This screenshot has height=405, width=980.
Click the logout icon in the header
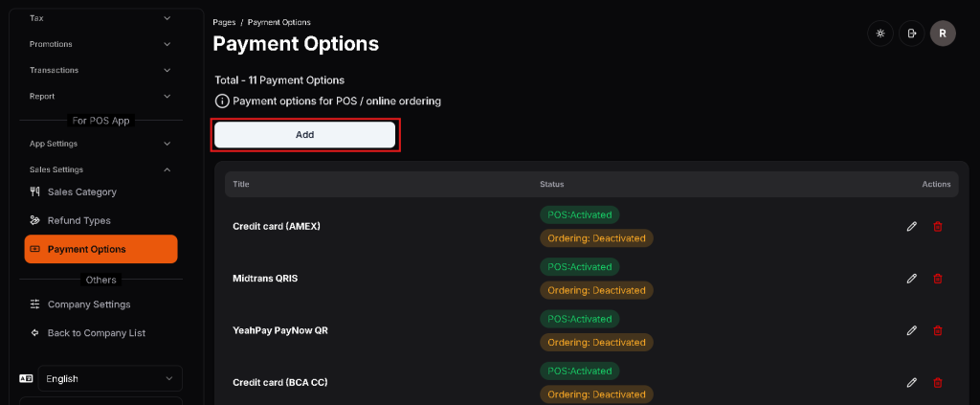pyautogui.click(x=911, y=34)
